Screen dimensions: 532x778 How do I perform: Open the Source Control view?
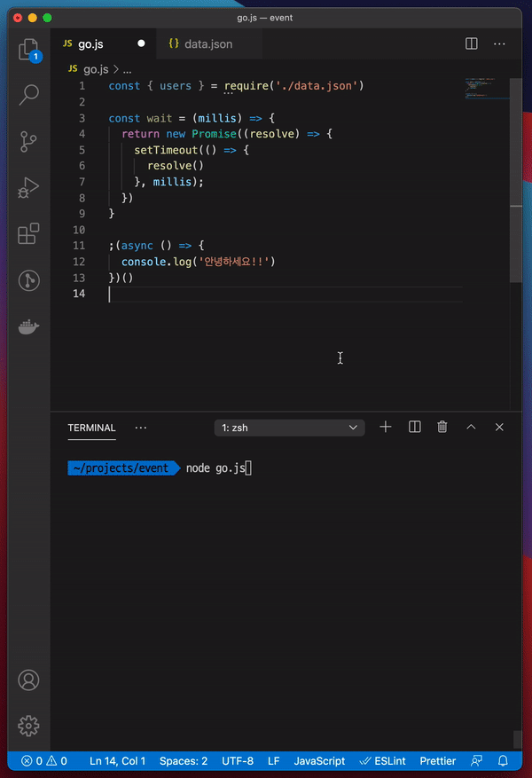tap(28, 140)
